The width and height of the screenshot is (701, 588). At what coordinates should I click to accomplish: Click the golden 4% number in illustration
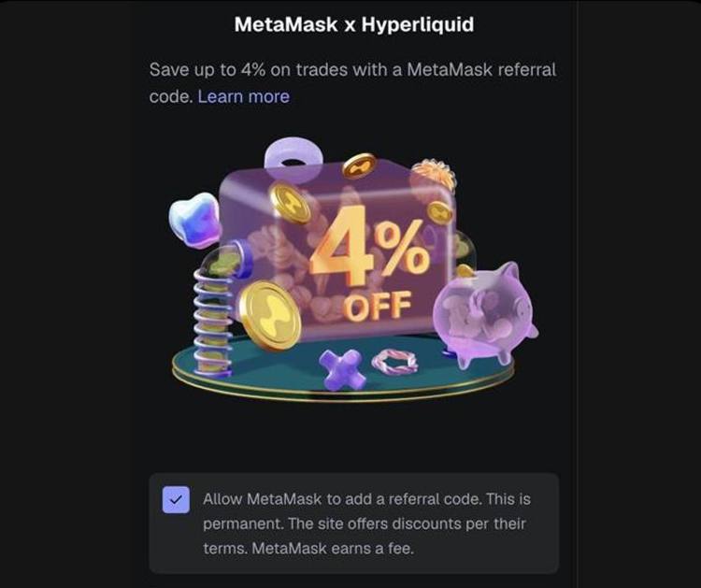(370, 251)
